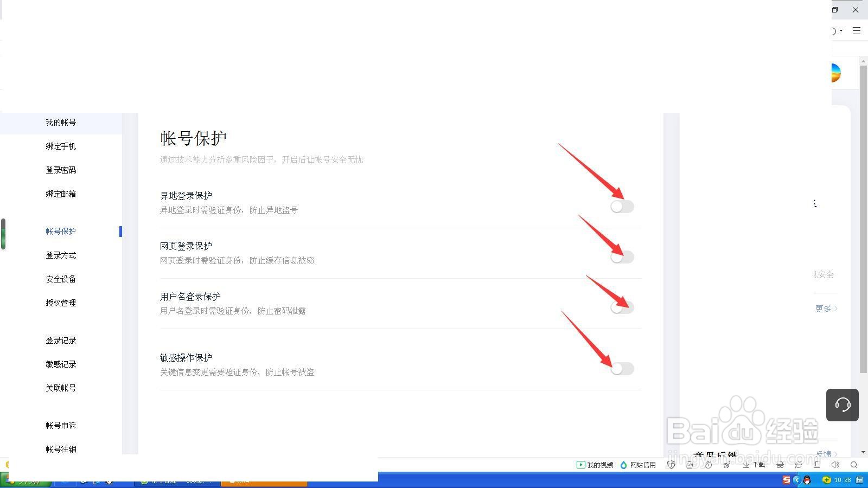The height and width of the screenshot is (488, 868).
Task: Click the page scrollbar down arrow
Action: 863,452
